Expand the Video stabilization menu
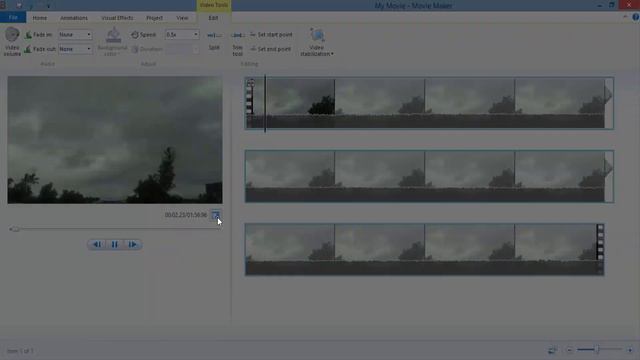640x360 pixels. click(317, 42)
